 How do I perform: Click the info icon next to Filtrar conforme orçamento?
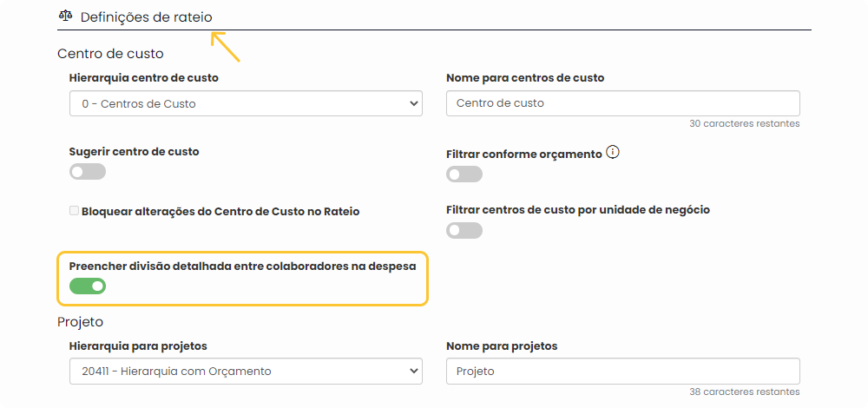(612, 152)
